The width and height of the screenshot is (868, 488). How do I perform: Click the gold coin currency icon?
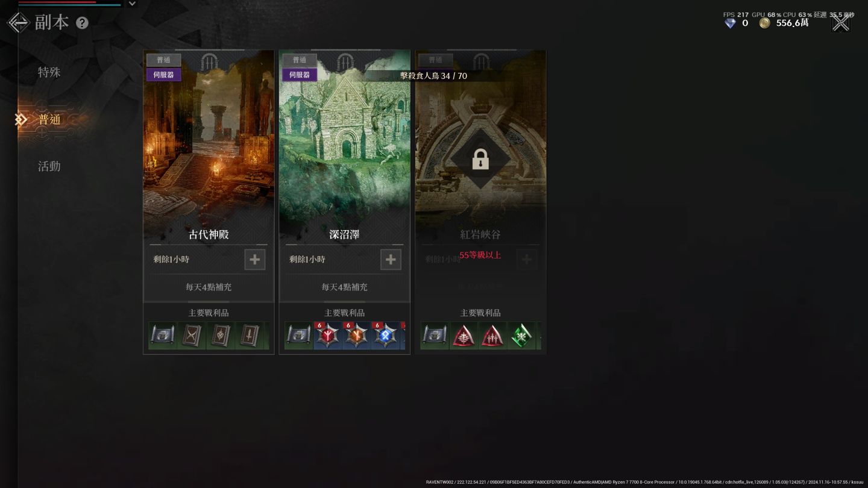pos(764,23)
